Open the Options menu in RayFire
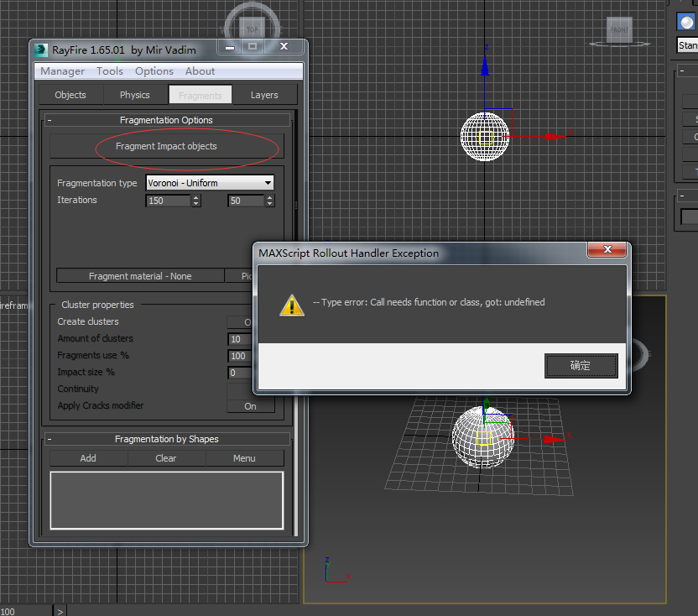Viewport: 698px width, 616px height. [154, 71]
